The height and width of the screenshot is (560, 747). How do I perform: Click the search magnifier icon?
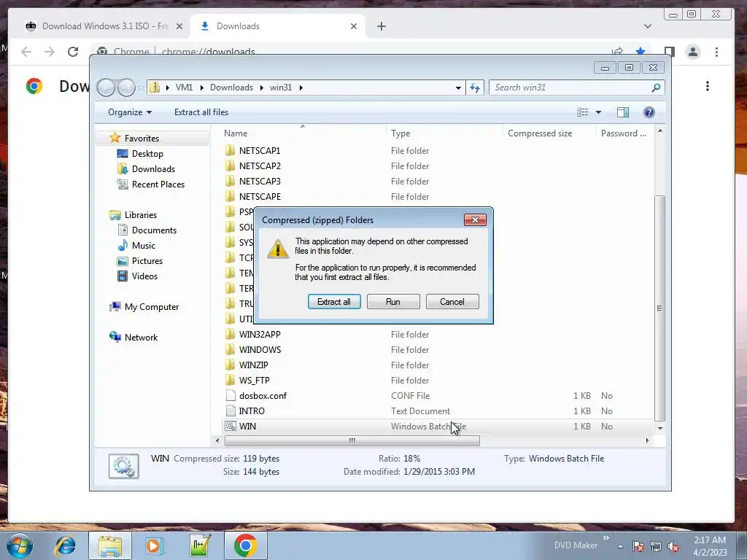[656, 87]
